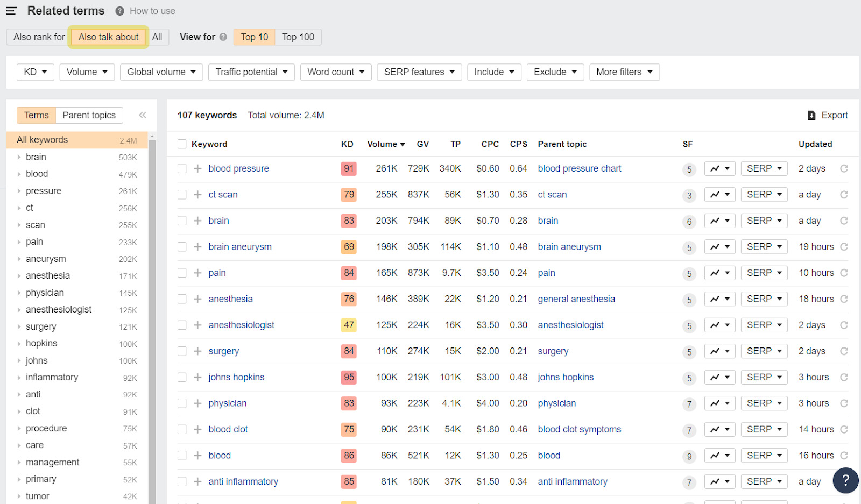Collapse the sidebar with double chevron icon

coord(143,115)
